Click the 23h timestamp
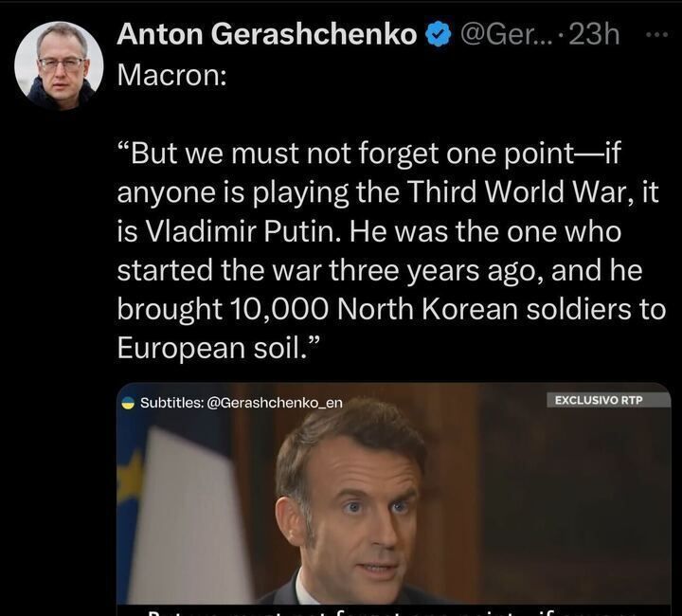The image size is (682, 616). tap(594, 34)
